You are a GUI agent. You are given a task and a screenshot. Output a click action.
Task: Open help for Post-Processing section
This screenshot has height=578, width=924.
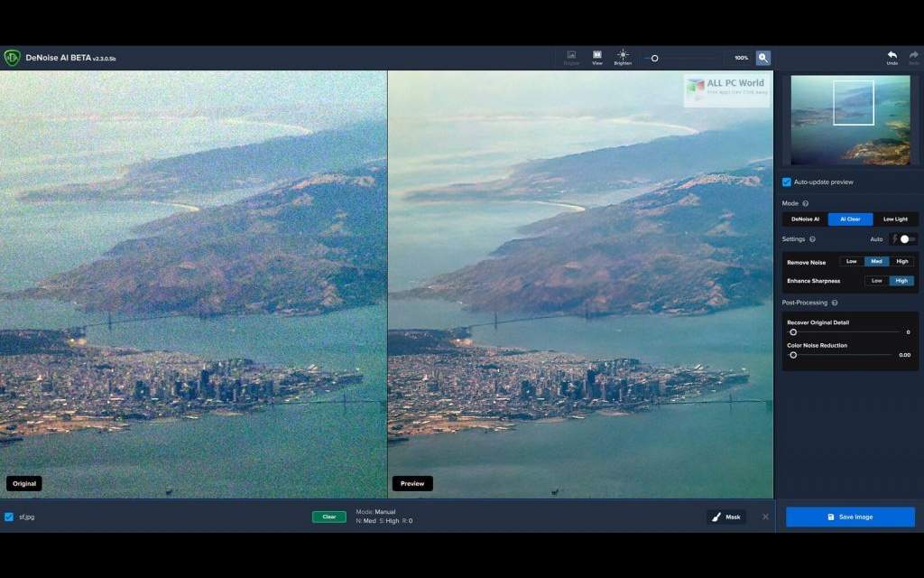835,303
